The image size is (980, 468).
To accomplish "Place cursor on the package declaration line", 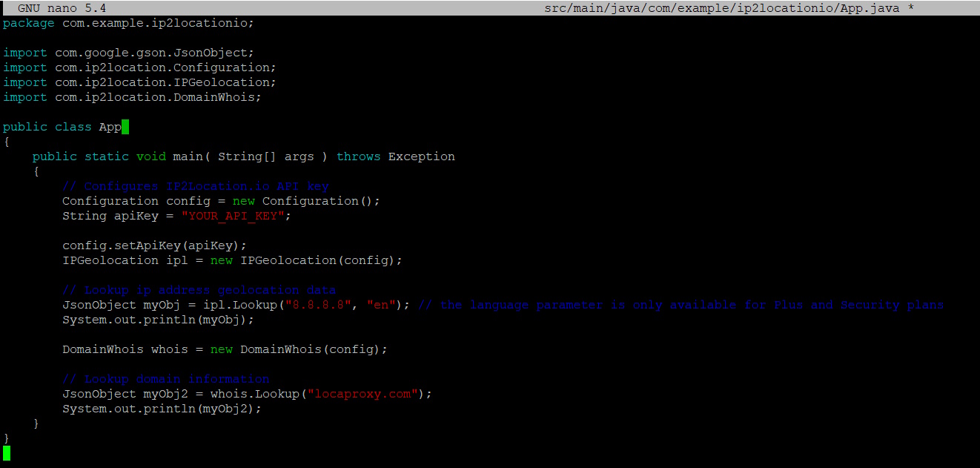I will coord(126,23).
